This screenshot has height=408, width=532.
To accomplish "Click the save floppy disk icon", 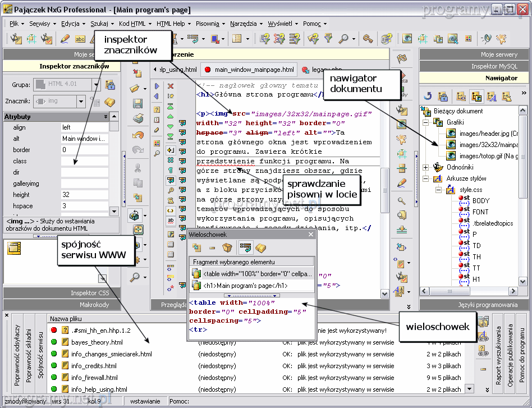I will [137, 104].
